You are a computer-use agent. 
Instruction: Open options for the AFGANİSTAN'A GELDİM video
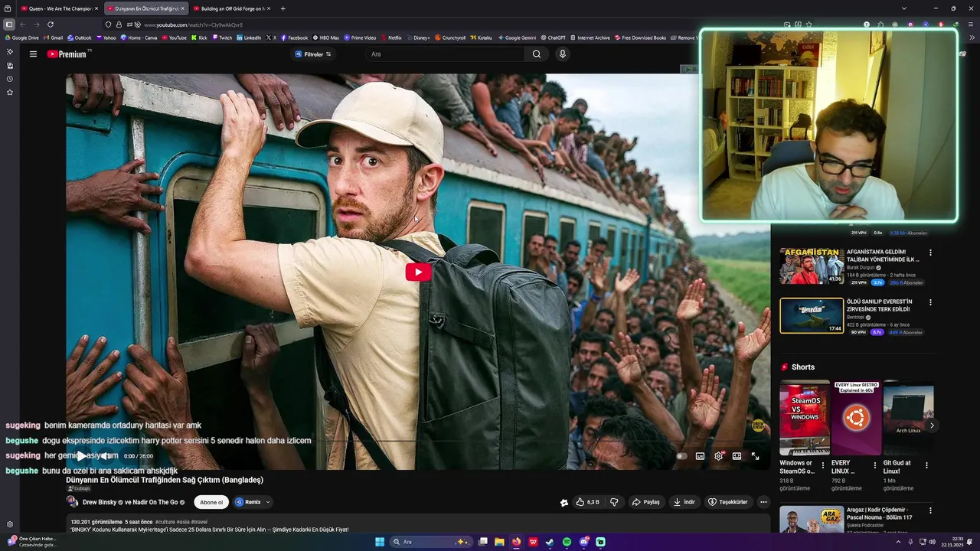point(930,253)
